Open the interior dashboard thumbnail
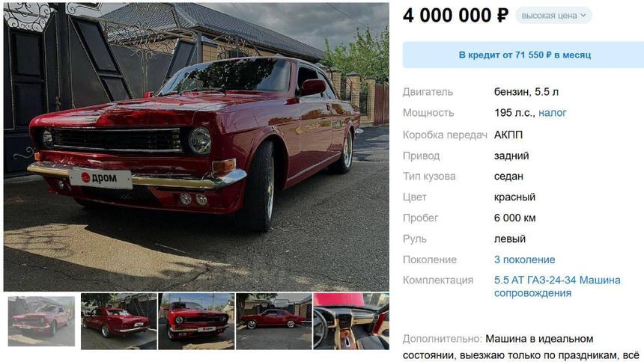The image size is (644, 362). coord(350,321)
